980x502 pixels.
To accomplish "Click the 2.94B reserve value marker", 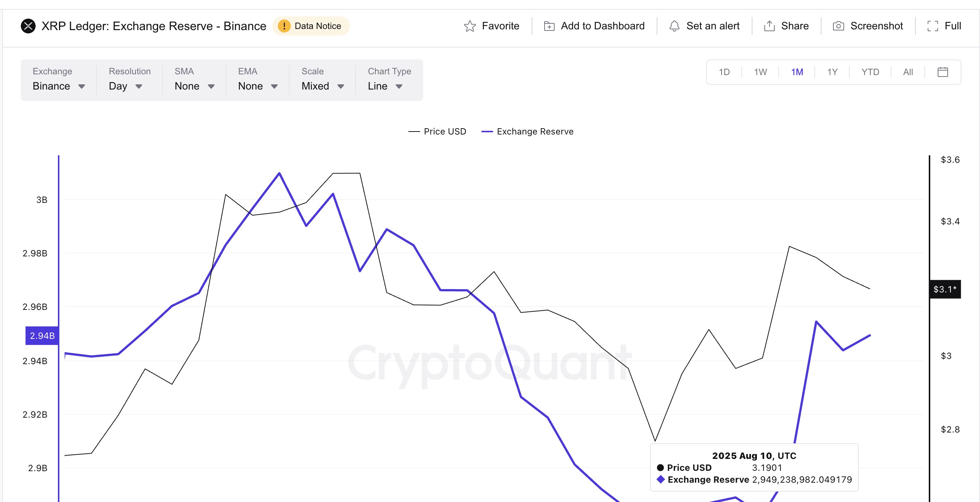I will (42, 336).
